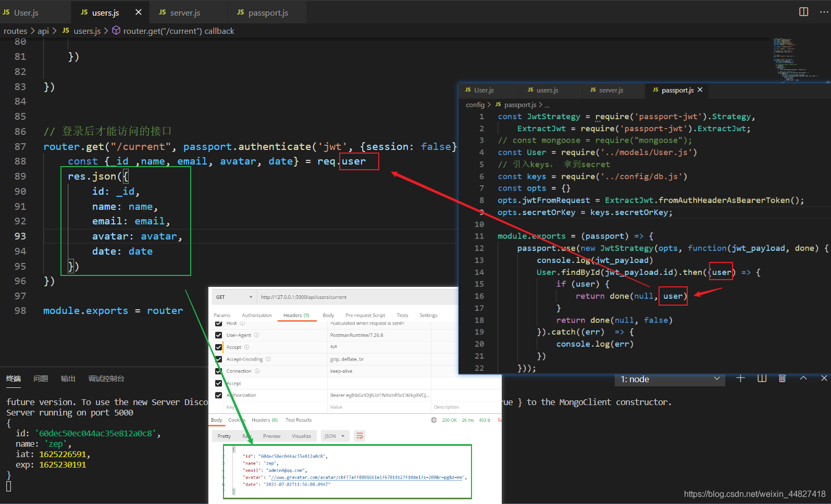Click the info icon beside the Accept */* header
The image size is (831, 504).
click(x=247, y=347)
